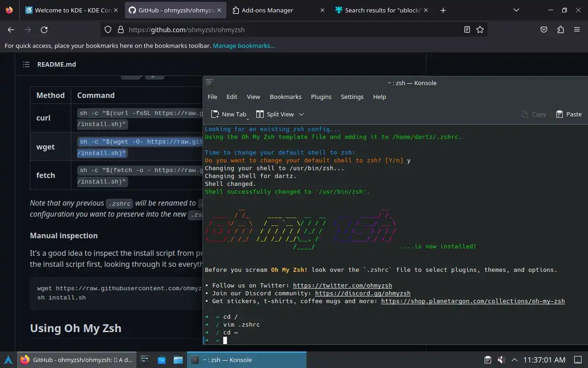
Task: Click the Paste button in Konsole toolbar
Action: point(569,114)
